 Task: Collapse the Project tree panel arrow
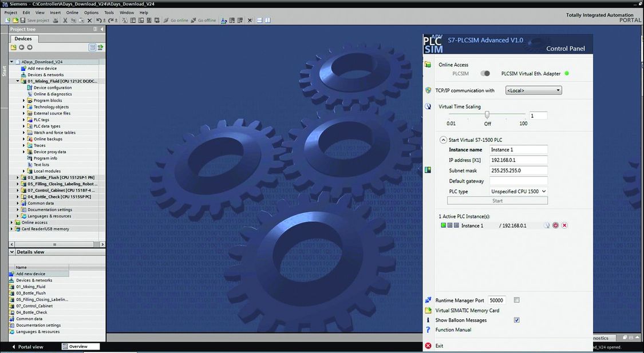(x=102, y=29)
